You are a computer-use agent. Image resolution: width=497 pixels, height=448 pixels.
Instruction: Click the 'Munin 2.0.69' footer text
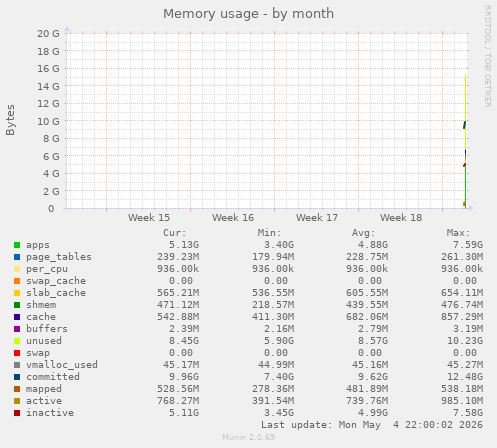pyautogui.click(x=249, y=437)
